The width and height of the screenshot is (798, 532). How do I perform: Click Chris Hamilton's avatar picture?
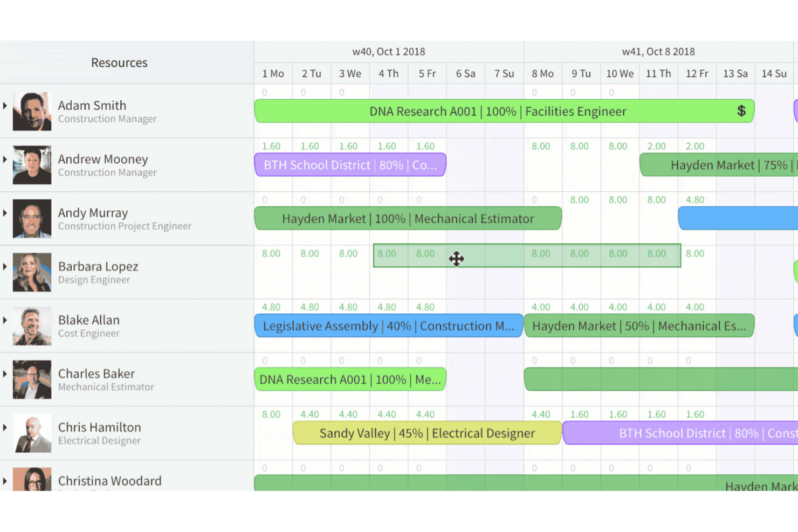(x=31, y=433)
